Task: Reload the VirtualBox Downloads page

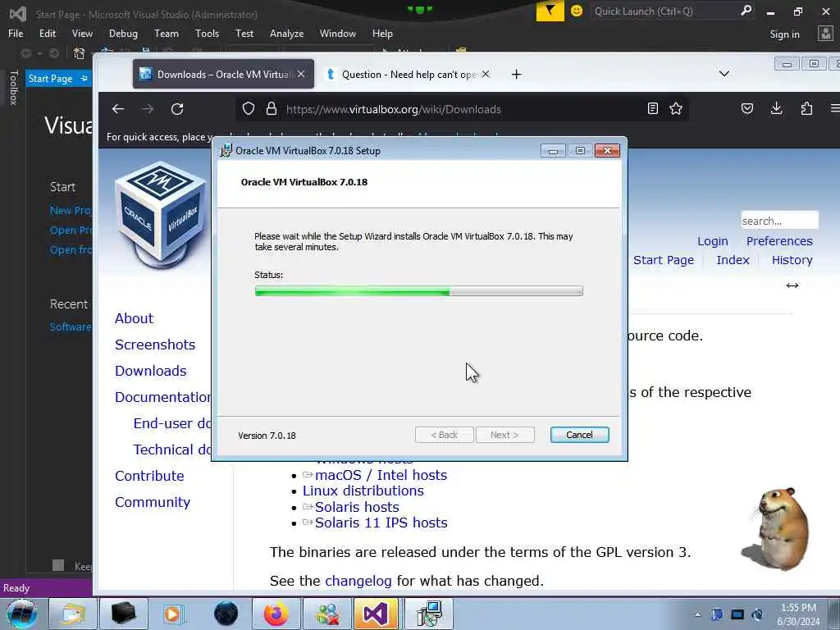Action: [x=177, y=109]
